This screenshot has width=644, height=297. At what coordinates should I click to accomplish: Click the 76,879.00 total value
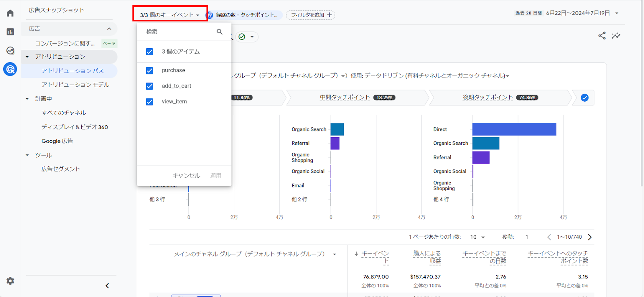[376, 277]
